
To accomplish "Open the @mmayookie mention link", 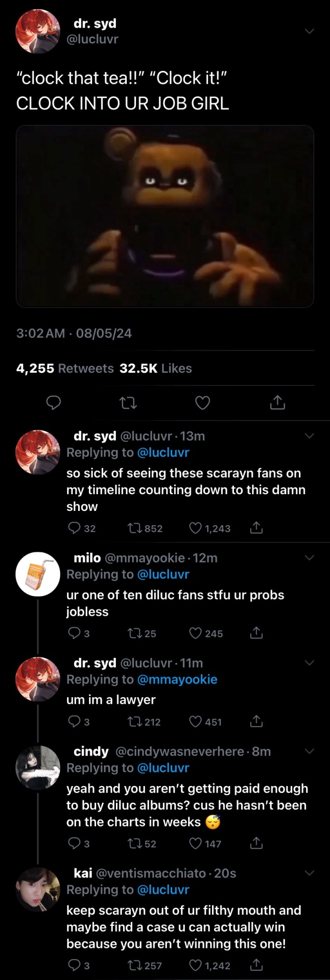I will pyautogui.click(x=177, y=679).
